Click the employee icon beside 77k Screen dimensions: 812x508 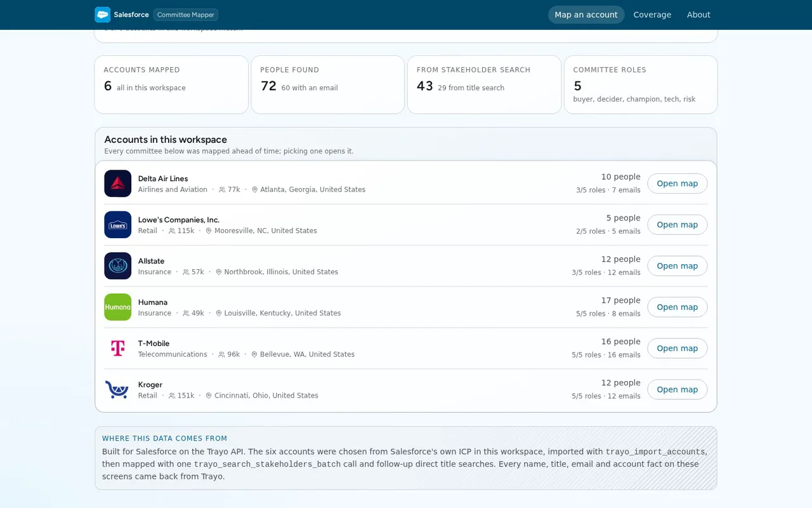(x=222, y=190)
